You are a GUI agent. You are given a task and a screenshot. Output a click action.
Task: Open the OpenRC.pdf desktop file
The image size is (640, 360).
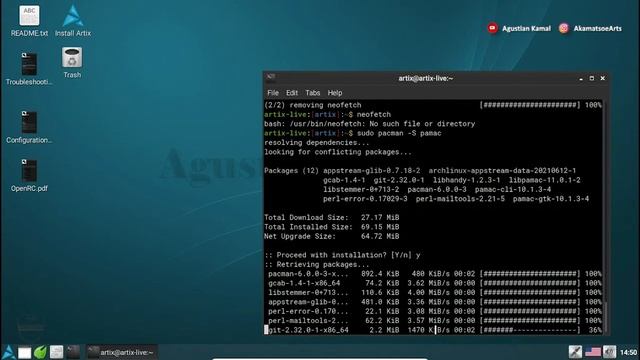click(x=29, y=176)
